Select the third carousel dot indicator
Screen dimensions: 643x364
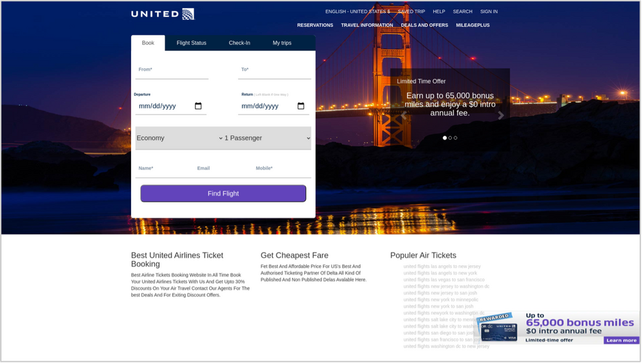pos(455,138)
